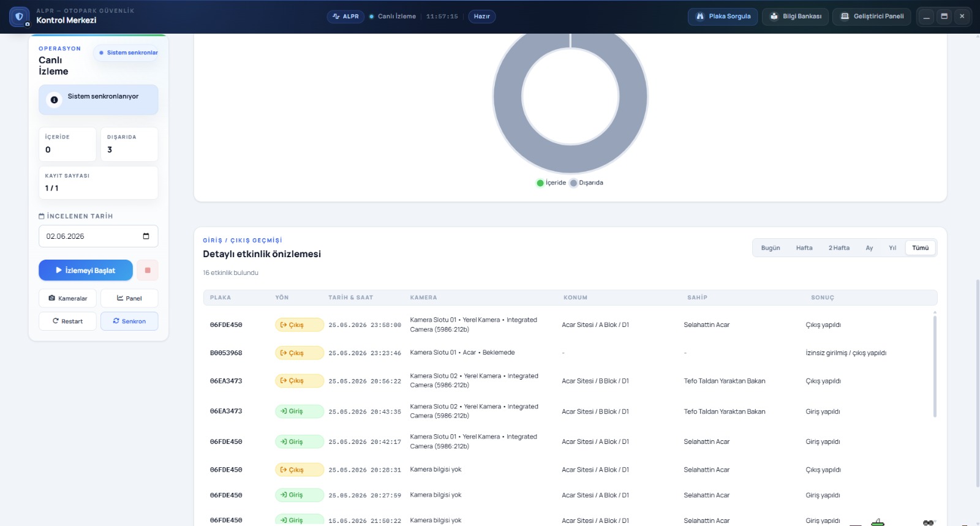Open Geliştirici Paneli
Image resolution: width=980 pixels, height=526 pixels.
tap(872, 17)
